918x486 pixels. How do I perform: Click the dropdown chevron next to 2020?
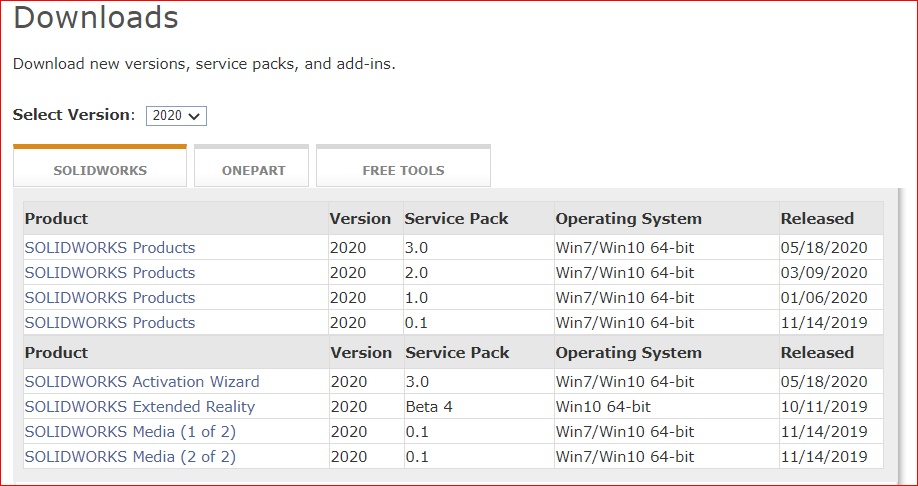(194, 117)
